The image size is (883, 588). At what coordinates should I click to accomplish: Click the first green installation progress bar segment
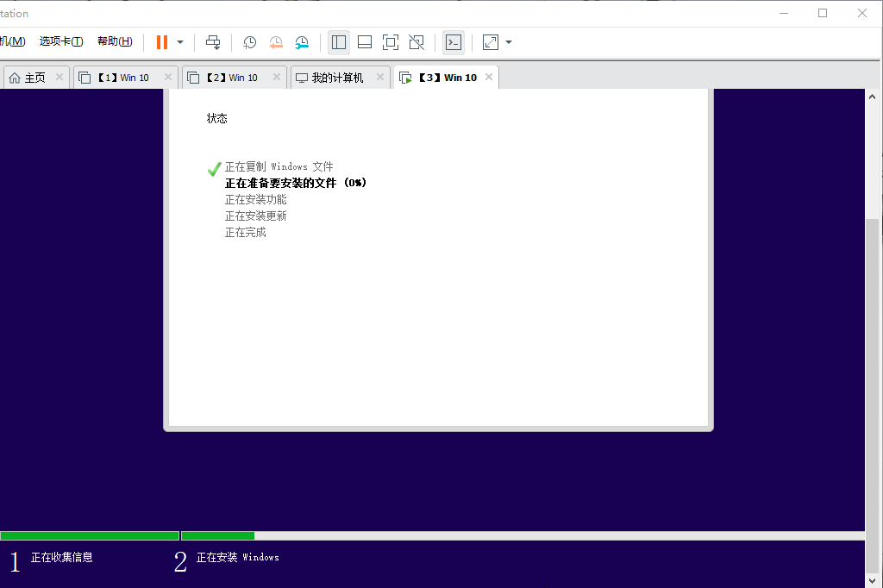click(x=90, y=535)
